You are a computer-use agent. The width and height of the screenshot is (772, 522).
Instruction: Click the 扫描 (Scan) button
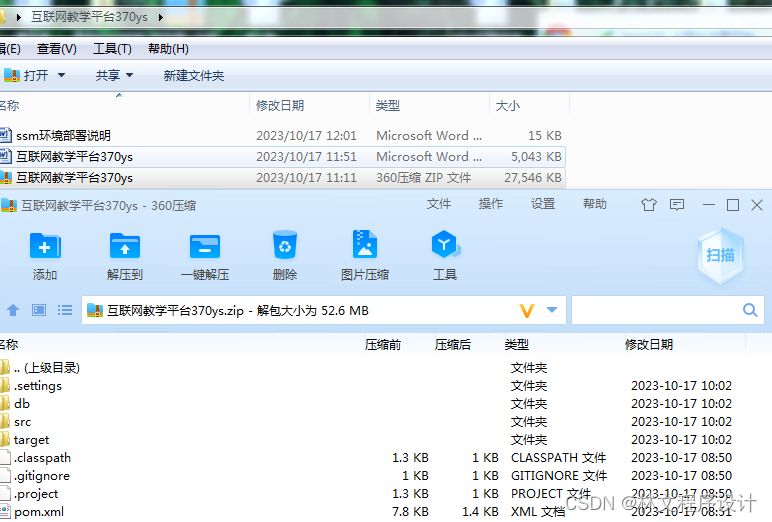720,255
